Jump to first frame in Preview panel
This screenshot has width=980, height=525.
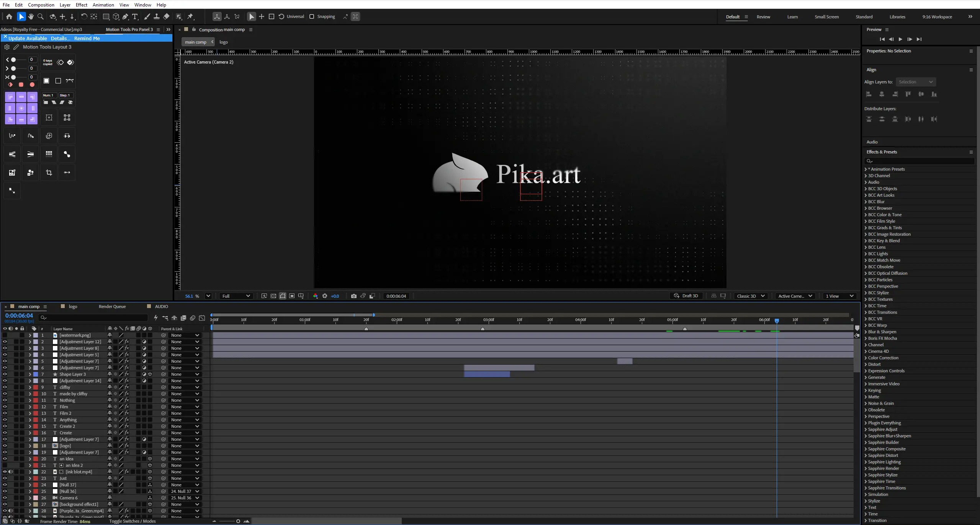pyautogui.click(x=882, y=39)
